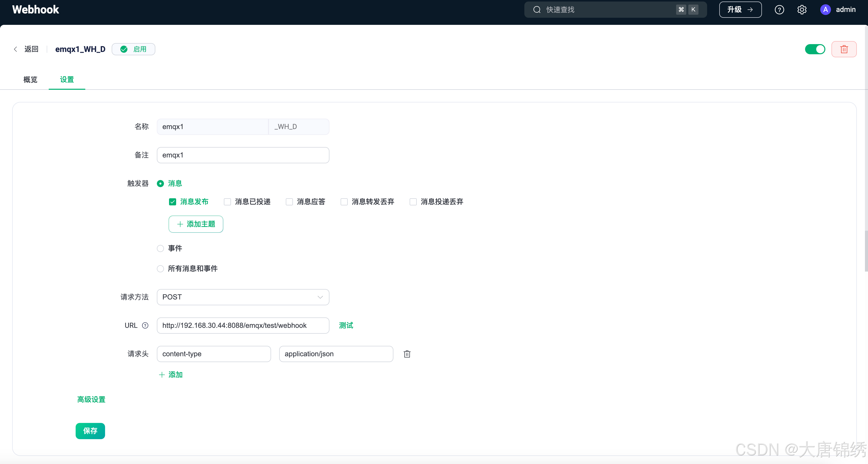The width and height of the screenshot is (868, 464).
Task: Click the page vertical scrollbar
Action: pos(866,251)
